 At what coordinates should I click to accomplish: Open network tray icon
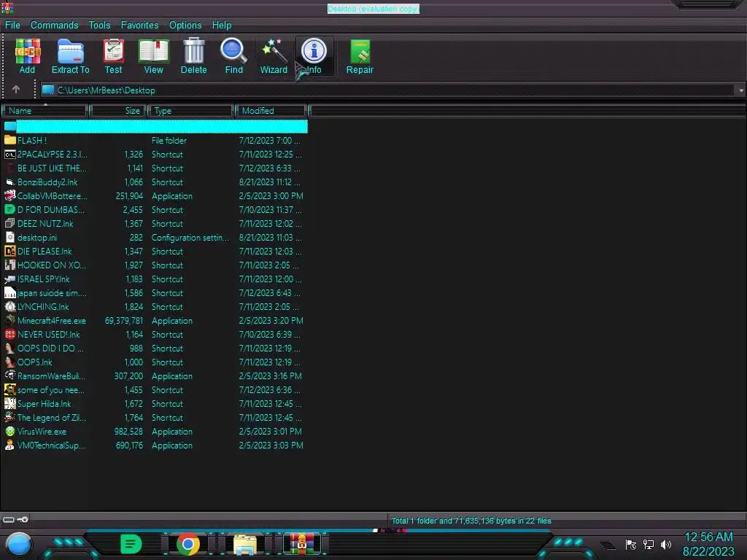tap(649, 544)
